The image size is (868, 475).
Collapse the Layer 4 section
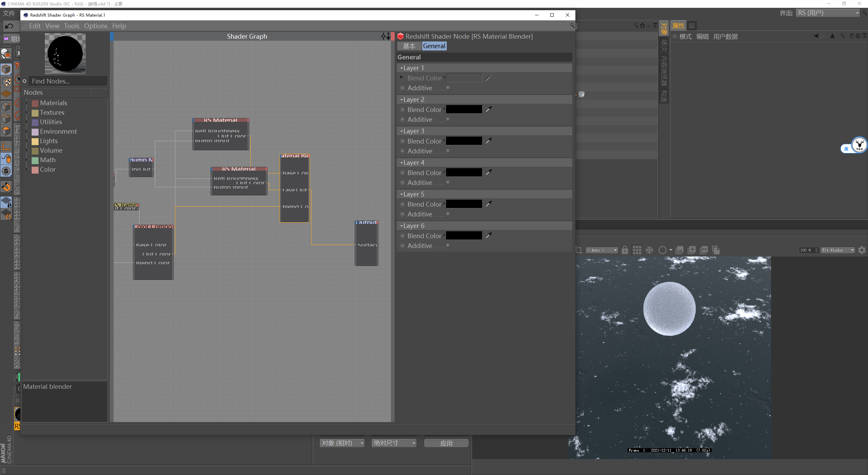[x=401, y=163]
